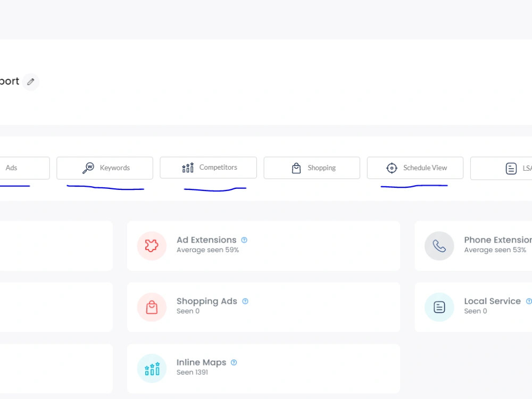
Task: Click 'Seen 0' under Local Service
Action: pyautogui.click(x=475, y=311)
